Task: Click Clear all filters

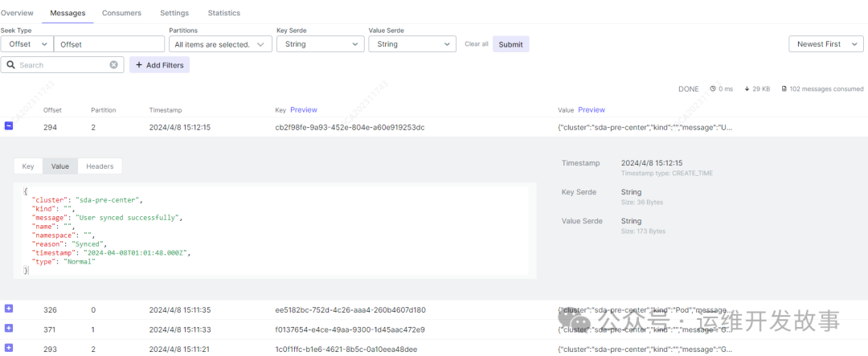Action: tap(477, 43)
